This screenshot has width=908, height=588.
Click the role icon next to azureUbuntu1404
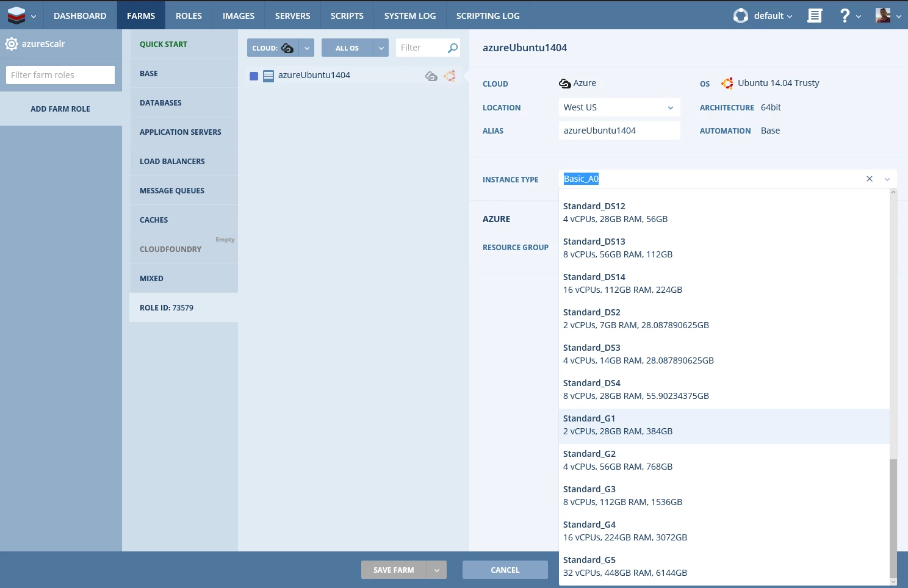pos(268,76)
